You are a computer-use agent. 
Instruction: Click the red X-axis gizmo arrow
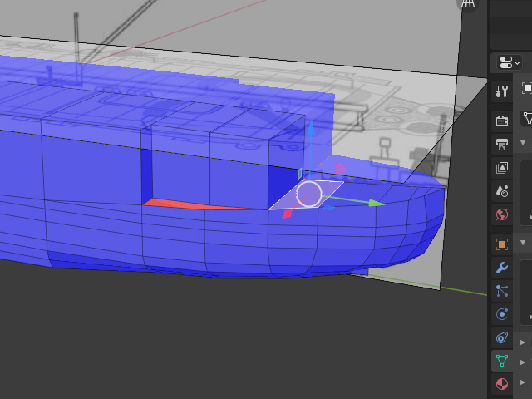click(287, 214)
